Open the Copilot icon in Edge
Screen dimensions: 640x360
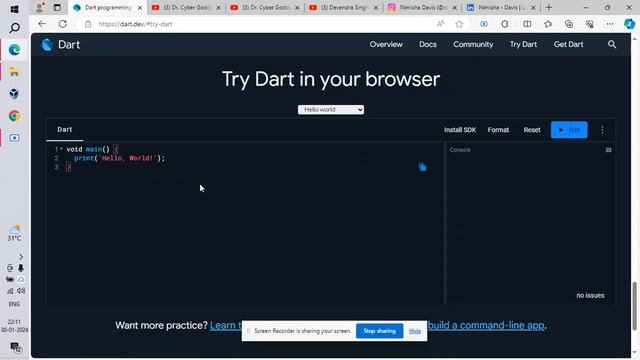[629, 24]
